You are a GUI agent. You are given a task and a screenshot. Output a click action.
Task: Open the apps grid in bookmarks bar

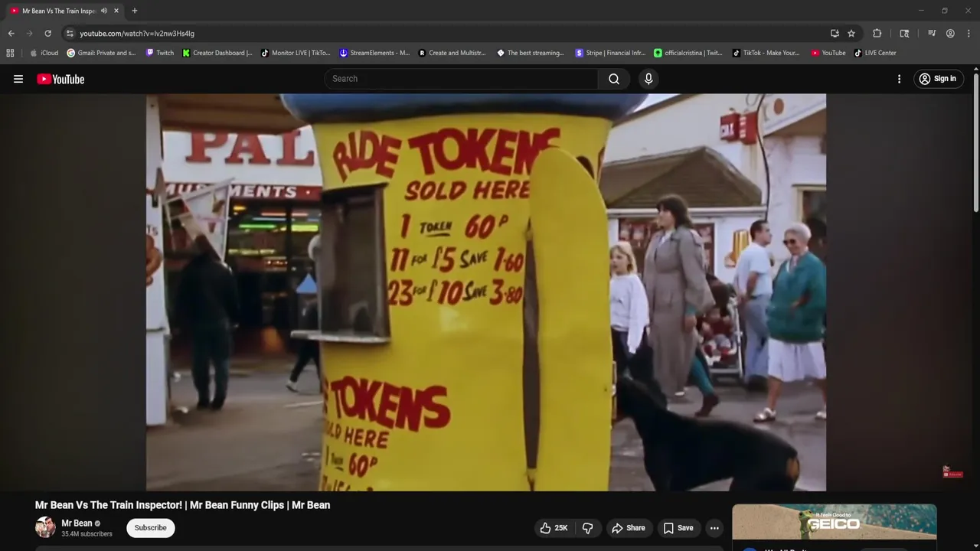[x=10, y=53]
